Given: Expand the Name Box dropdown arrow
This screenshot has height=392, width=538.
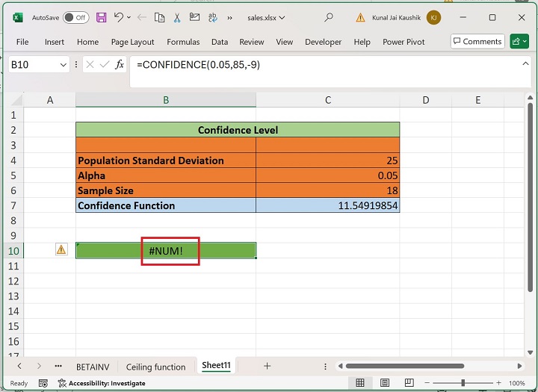Looking at the screenshot, I should click(x=63, y=65).
